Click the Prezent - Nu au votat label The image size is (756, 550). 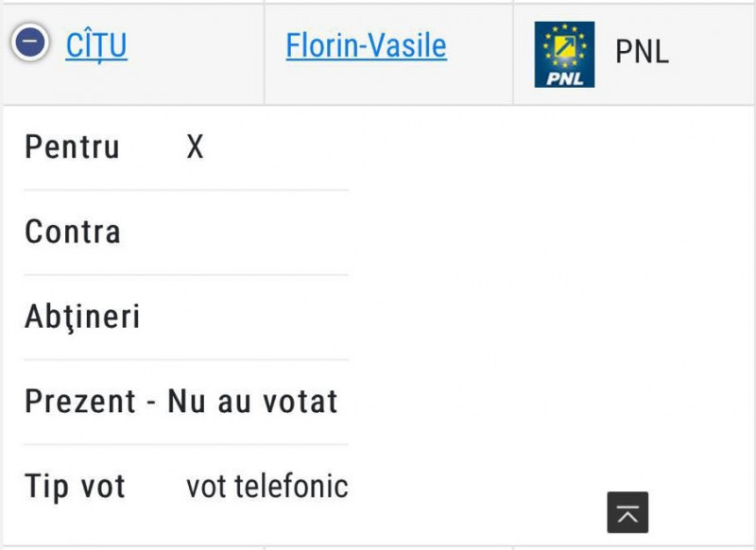point(181,401)
